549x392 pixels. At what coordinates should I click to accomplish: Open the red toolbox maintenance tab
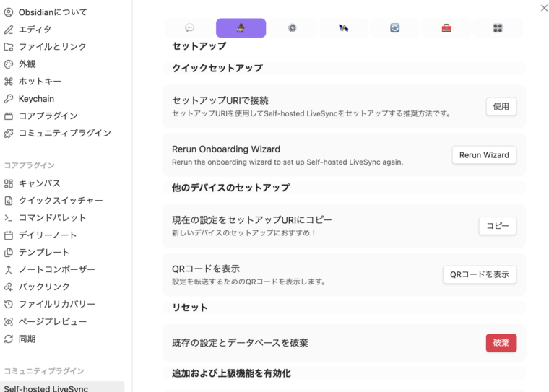point(446,28)
